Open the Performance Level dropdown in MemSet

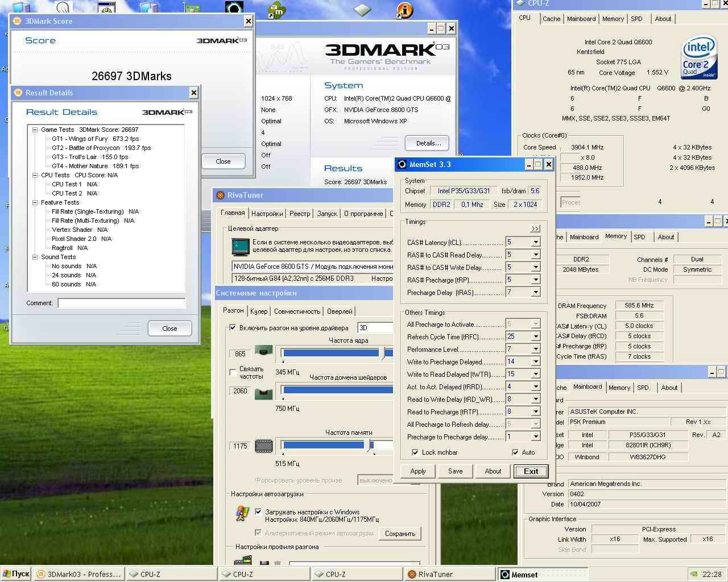point(535,349)
